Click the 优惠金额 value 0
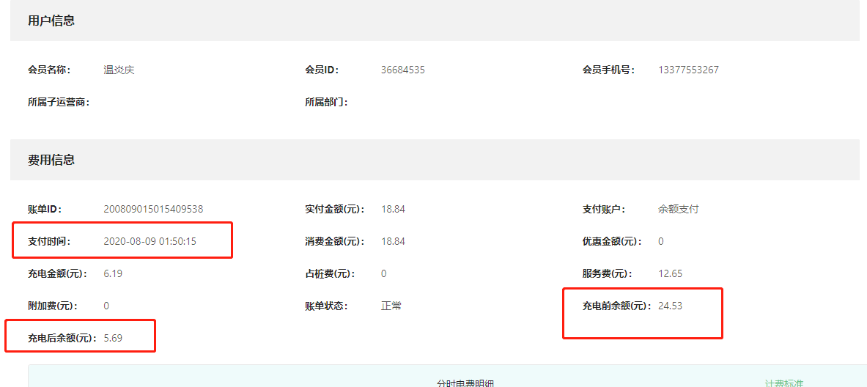 [661, 242]
